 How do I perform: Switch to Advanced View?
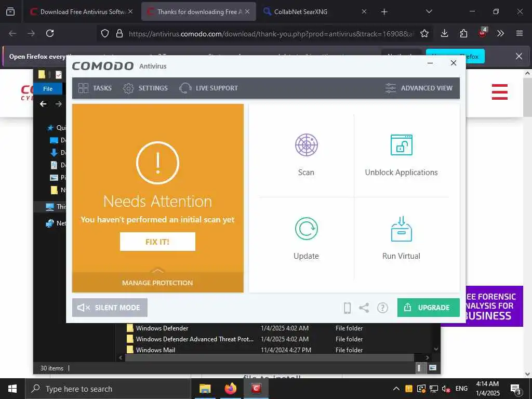click(419, 88)
